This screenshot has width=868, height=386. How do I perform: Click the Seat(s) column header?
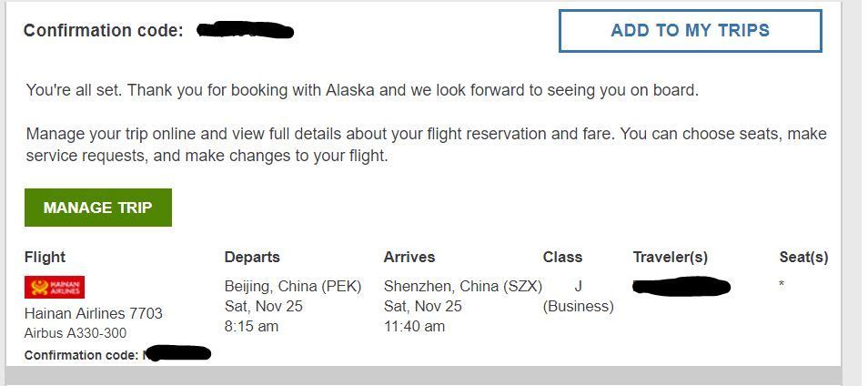[x=803, y=257]
